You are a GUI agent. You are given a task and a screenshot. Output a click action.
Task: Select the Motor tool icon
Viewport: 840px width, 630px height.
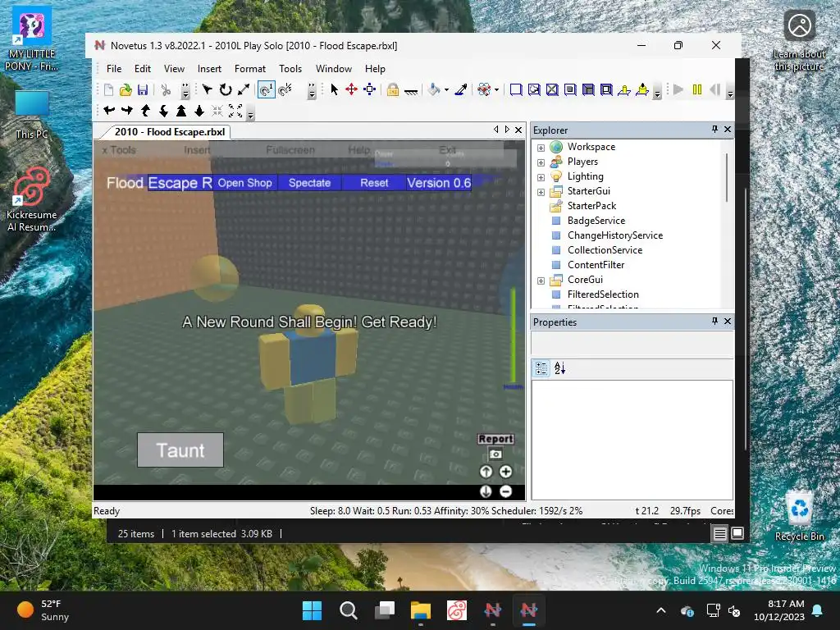tap(642, 89)
